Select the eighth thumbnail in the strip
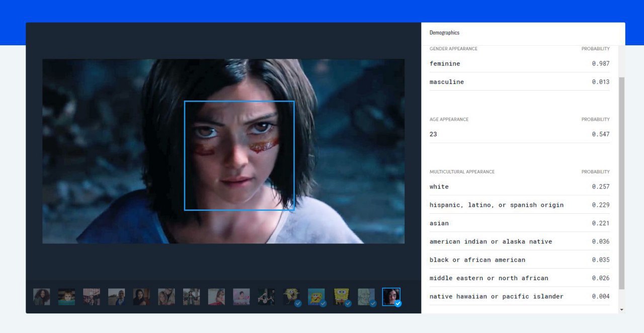The image size is (644, 333). (216, 297)
